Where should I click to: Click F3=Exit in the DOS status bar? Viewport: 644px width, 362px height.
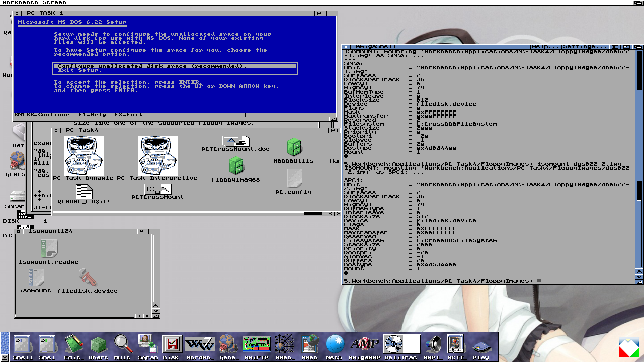[129, 115]
